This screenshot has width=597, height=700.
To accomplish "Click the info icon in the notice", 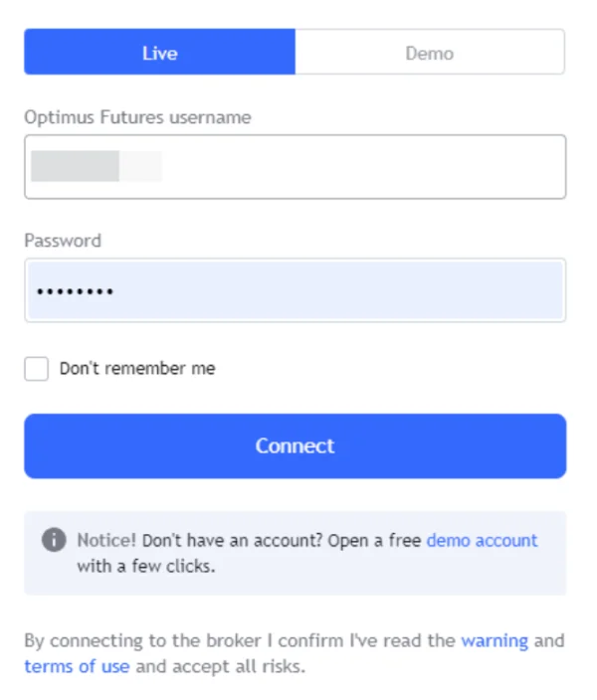I will pos(54,541).
